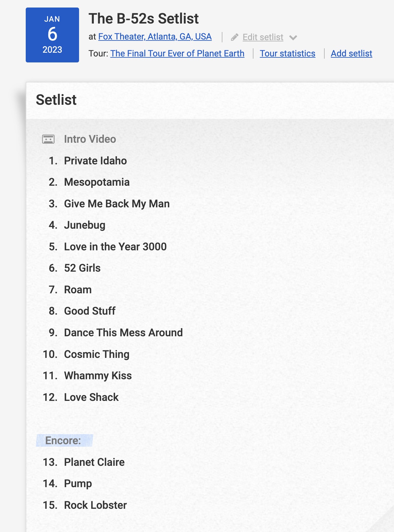Select the song Private Idaho
The height and width of the screenshot is (532, 394).
[95, 161]
